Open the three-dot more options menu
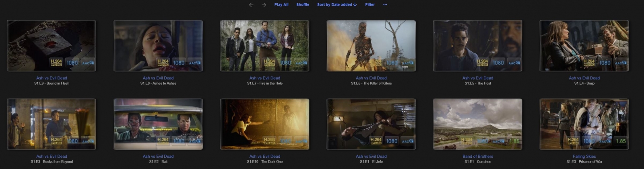 (x=385, y=5)
